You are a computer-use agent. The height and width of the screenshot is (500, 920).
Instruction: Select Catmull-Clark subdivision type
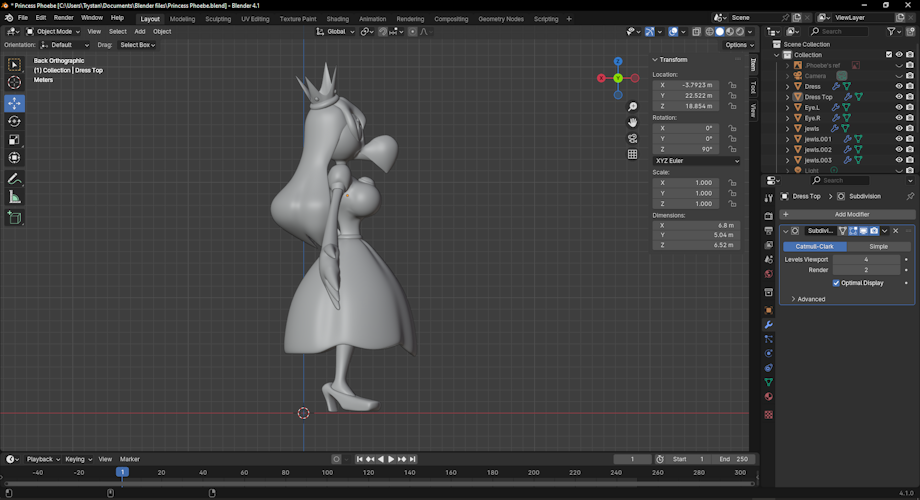point(814,246)
